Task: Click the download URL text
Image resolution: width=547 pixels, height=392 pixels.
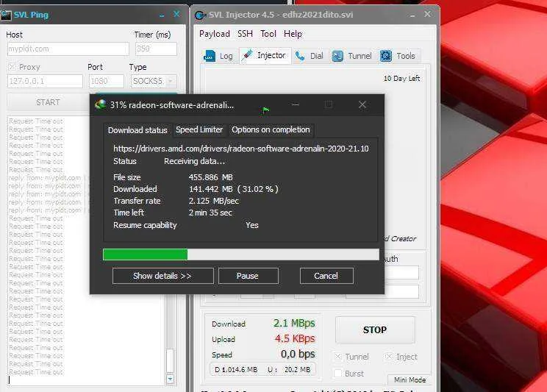Action: [240, 149]
